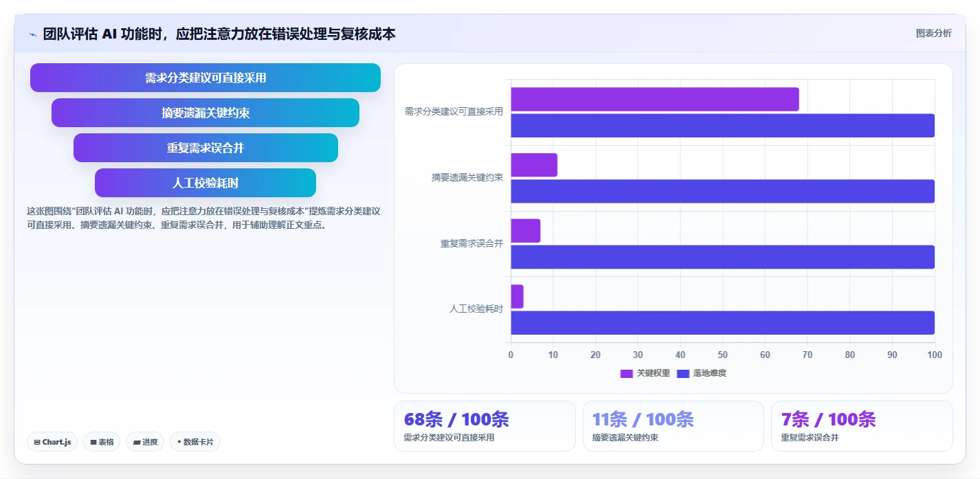The width and height of the screenshot is (980, 479).
Task: Click the small icon before the title
Action: [32, 34]
